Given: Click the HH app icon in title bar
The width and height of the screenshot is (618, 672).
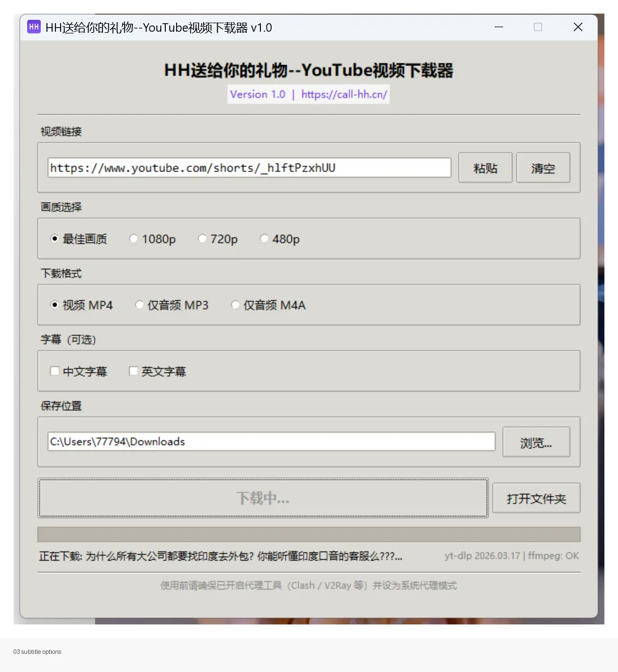Looking at the screenshot, I should pos(33,27).
